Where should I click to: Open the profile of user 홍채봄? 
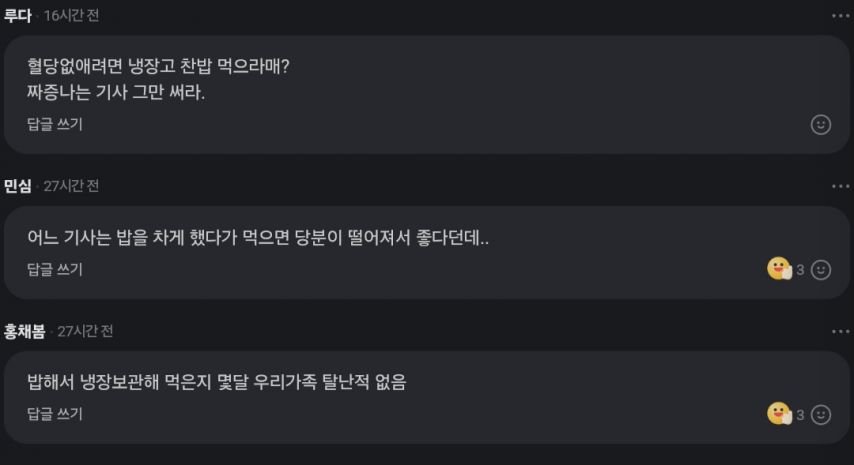[x=26, y=331]
